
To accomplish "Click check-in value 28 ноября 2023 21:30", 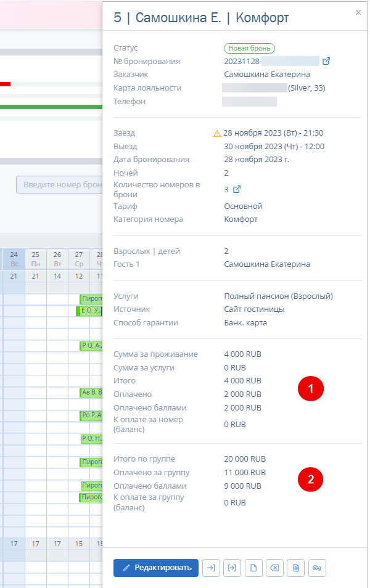I will (273, 133).
